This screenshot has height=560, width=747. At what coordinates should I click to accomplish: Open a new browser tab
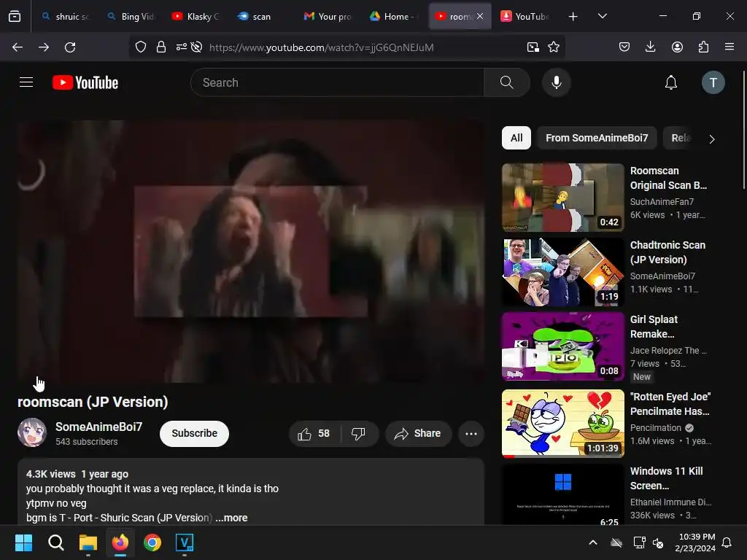click(x=573, y=16)
